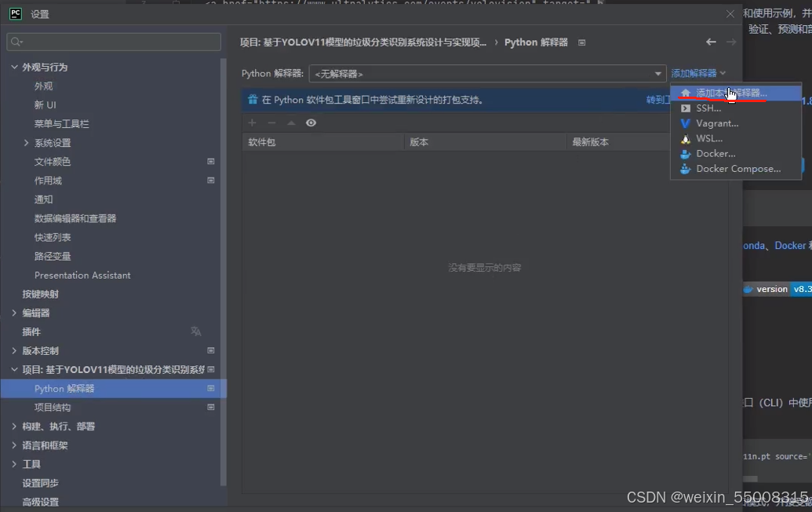Open 按键映射 settings

click(x=40, y=294)
